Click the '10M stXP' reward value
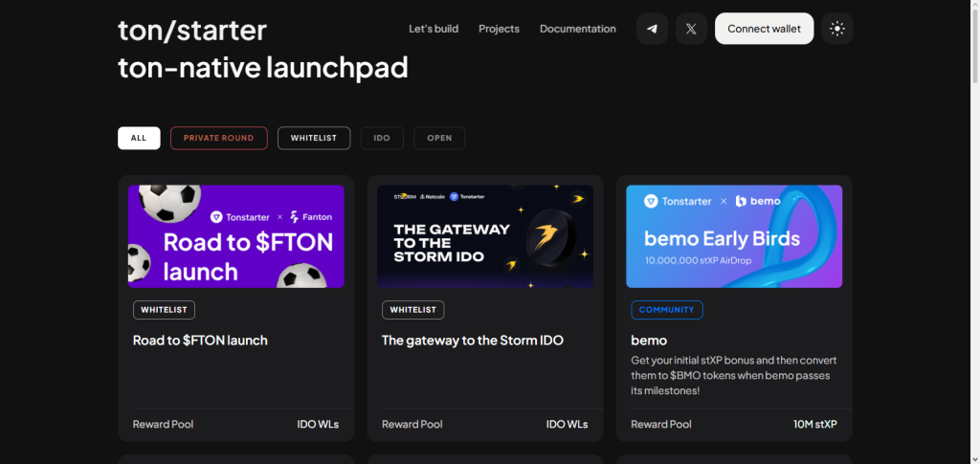Screen dimensions: 980x464 pos(815,424)
